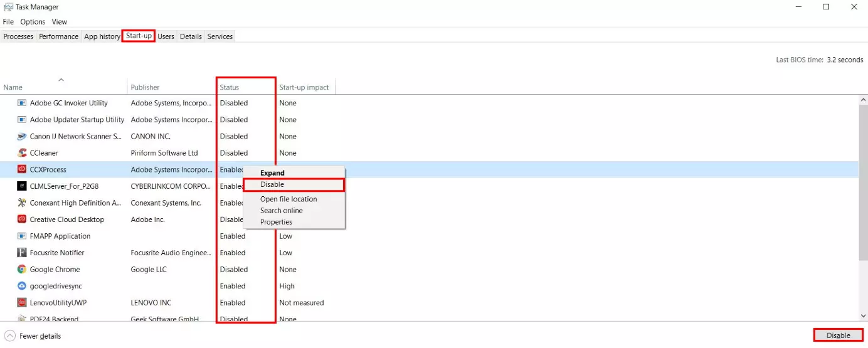
Task: Click the CCXProcess red icon
Action: [x=22, y=169]
